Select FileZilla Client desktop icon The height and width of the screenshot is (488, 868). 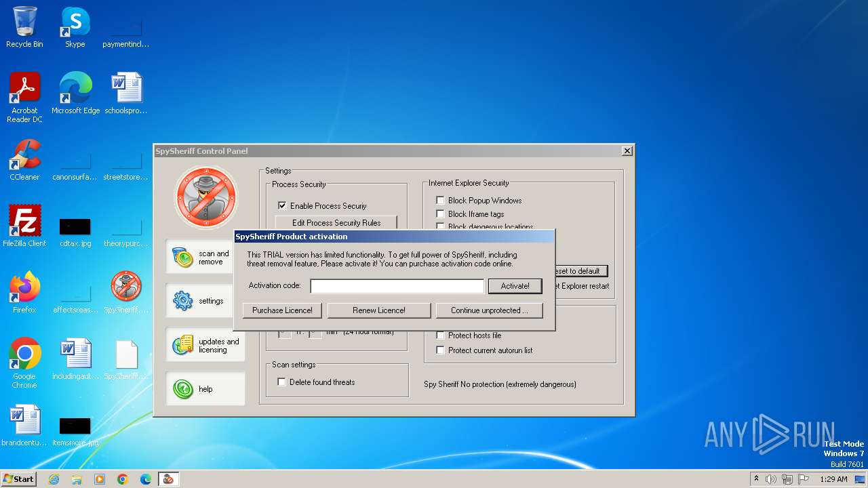coord(24,226)
